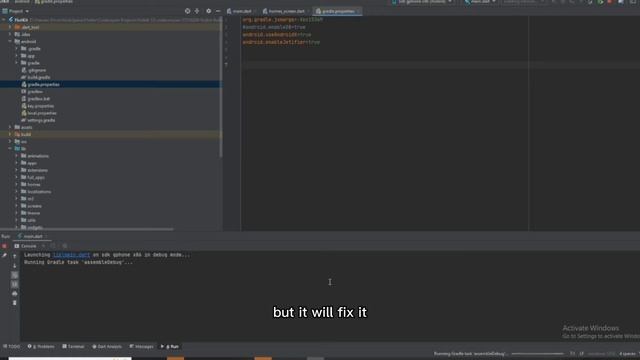
Task: Open the TODO tool window
Action: [11, 347]
